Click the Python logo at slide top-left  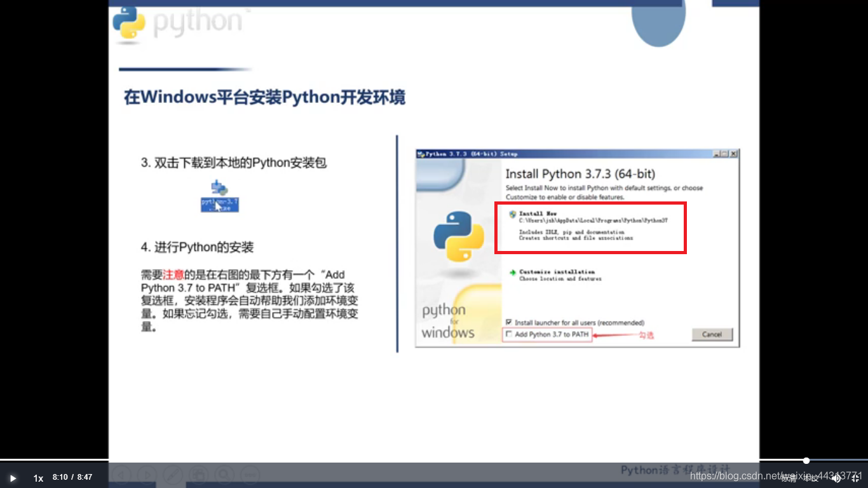[x=129, y=24]
